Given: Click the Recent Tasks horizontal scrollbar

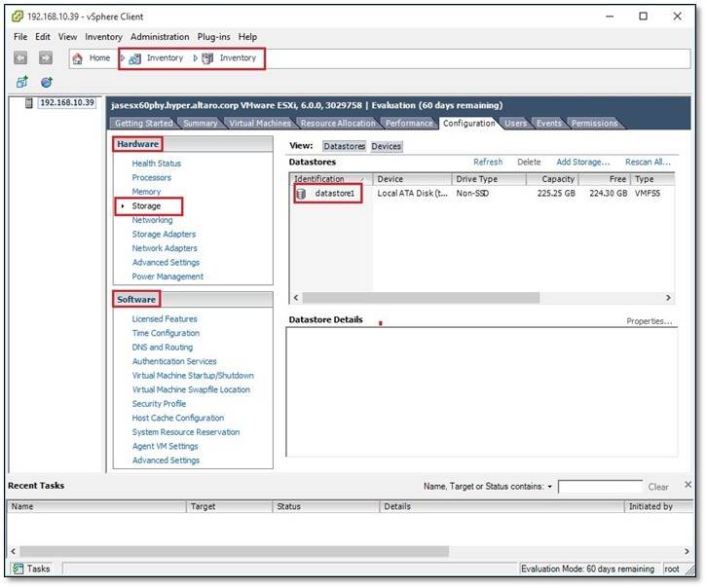Looking at the screenshot, I should [x=235, y=552].
